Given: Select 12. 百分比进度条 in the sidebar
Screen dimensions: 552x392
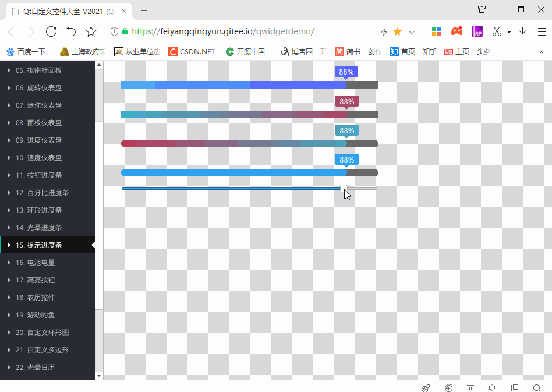Looking at the screenshot, I should tap(44, 193).
